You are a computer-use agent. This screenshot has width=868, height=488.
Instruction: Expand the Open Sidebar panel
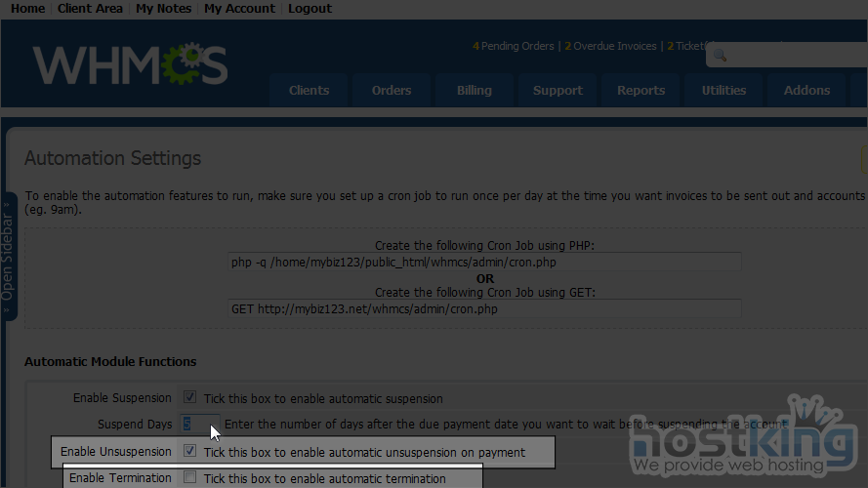click(9, 257)
